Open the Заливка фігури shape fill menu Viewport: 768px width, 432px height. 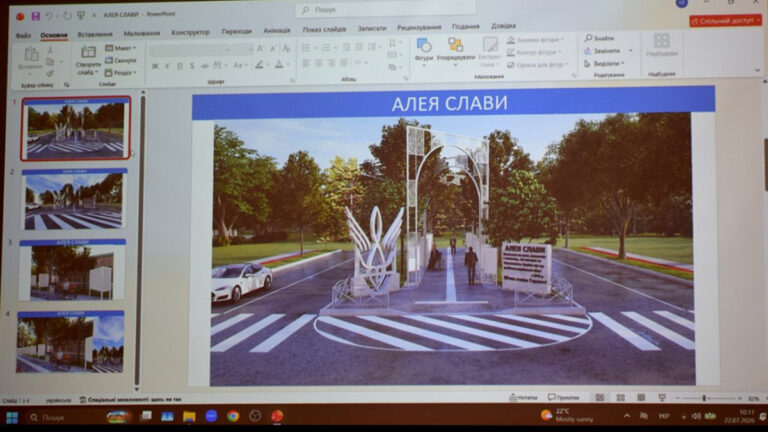tap(535, 40)
